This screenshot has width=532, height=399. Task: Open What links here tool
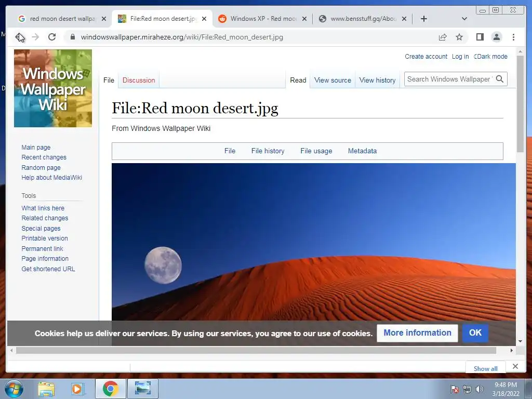(43, 208)
